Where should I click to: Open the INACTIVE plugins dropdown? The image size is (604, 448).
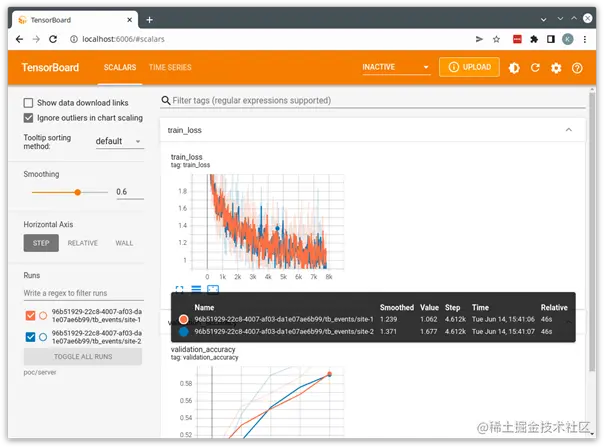pyautogui.click(x=396, y=67)
